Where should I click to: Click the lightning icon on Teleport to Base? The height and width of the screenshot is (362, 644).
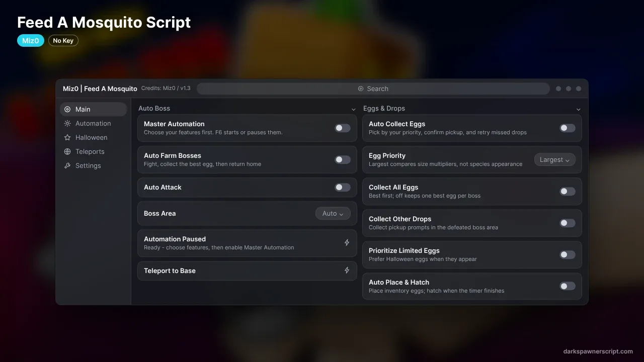[x=347, y=270]
